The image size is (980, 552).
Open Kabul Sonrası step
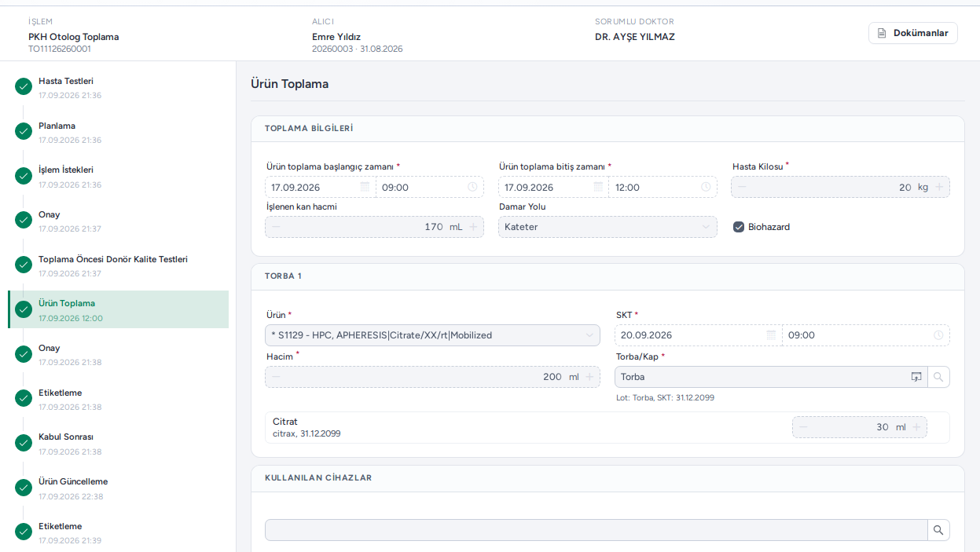coord(118,444)
